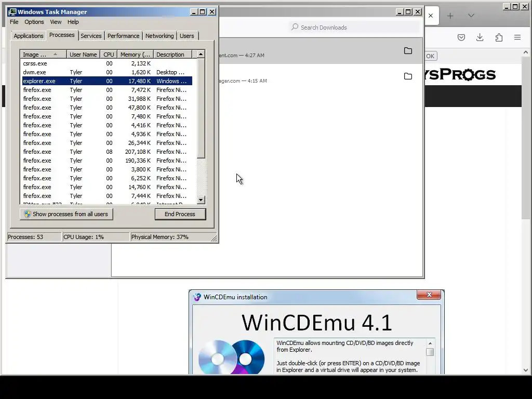Image resolution: width=532 pixels, height=399 pixels.
Task: Sort processes by Description column header
Action: pos(172,54)
